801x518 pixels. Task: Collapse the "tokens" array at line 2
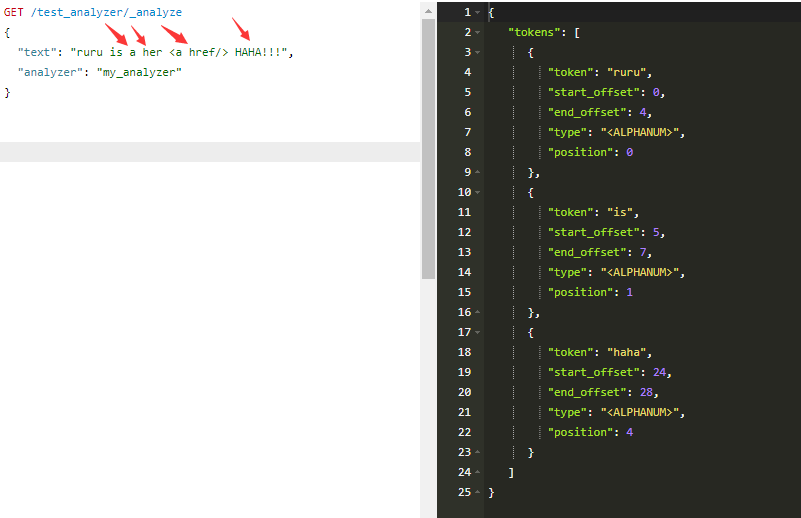pyautogui.click(x=478, y=32)
